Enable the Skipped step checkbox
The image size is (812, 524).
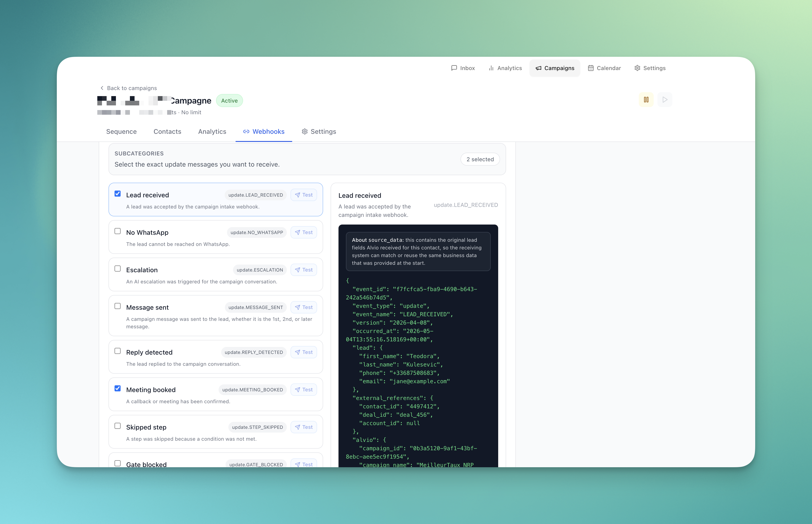coord(118,426)
